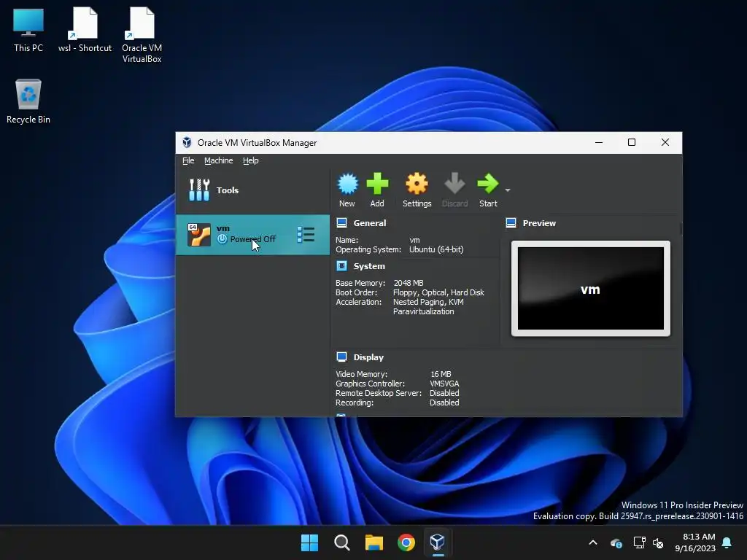Select the Tools entry in the sidebar
The width and height of the screenshot is (747, 560).
pyautogui.click(x=252, y=190)
